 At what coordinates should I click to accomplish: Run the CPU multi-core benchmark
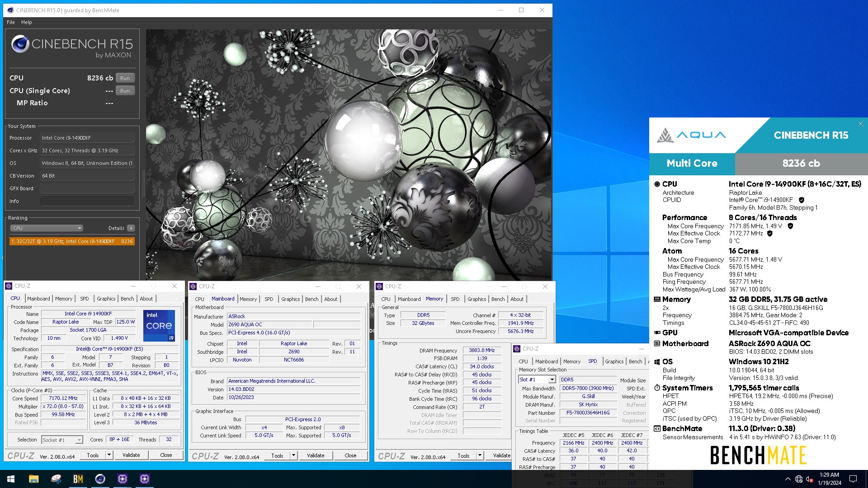pos(125,78)
